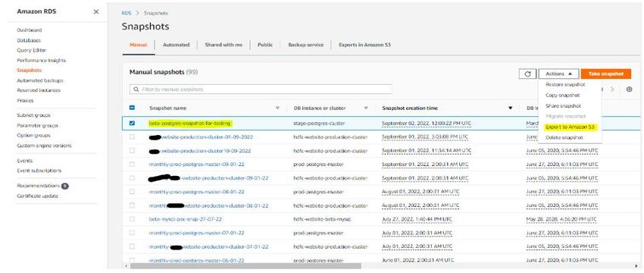
Task: Select Export to Amazon S3 menu option
Action: tap(570, 127)
